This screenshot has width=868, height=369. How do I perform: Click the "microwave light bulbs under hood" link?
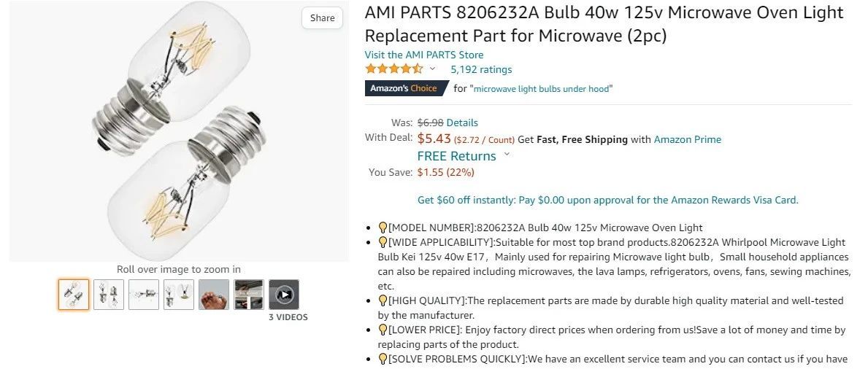[x=542, y=89]
